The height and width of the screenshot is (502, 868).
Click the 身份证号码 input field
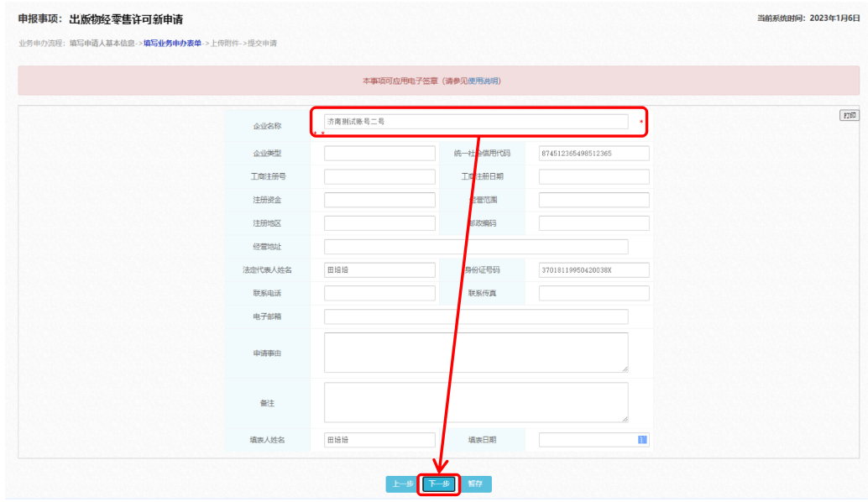tap(593, 269)
